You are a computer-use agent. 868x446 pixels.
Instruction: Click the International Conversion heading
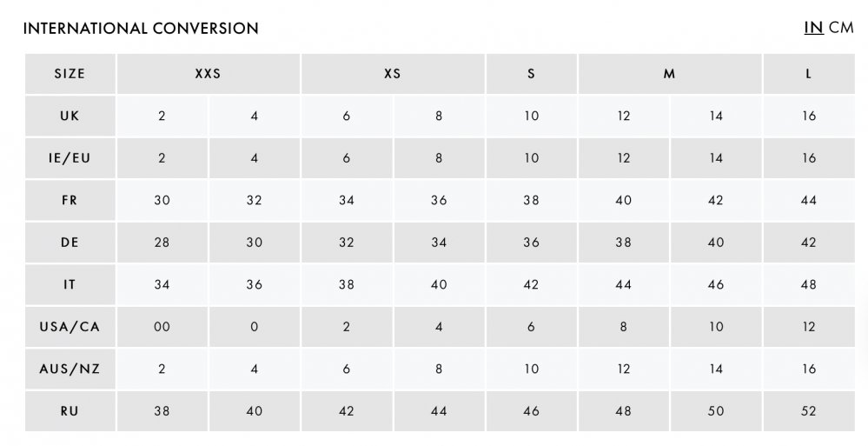[x=141, y=29]
